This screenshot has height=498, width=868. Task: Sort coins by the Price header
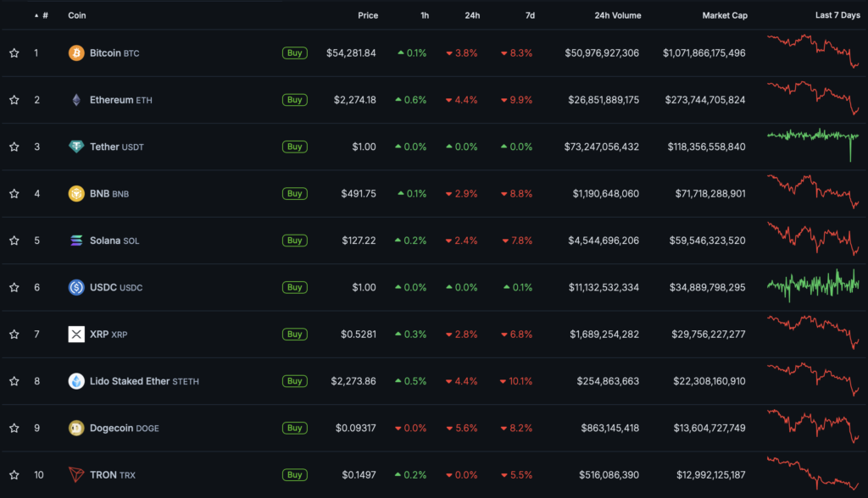368,15
